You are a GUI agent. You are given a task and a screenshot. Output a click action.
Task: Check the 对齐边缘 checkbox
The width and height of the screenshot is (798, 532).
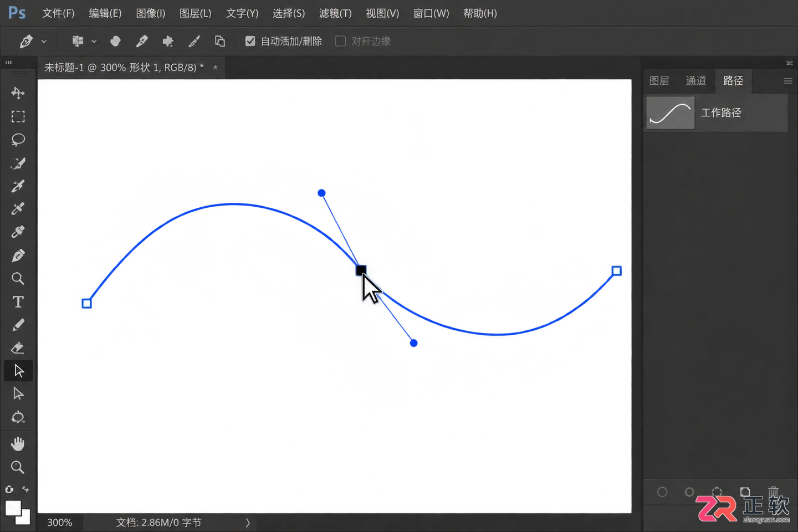[340, 41]
